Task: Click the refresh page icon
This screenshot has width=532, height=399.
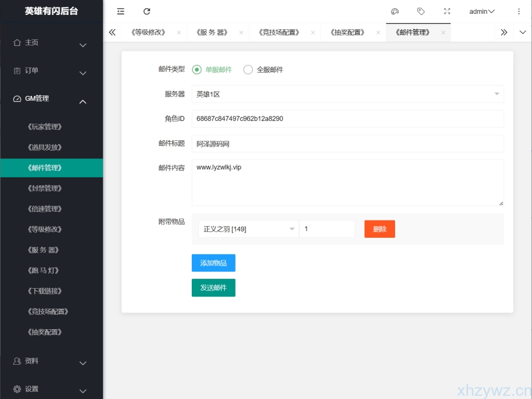Action: tap(147, 11)
